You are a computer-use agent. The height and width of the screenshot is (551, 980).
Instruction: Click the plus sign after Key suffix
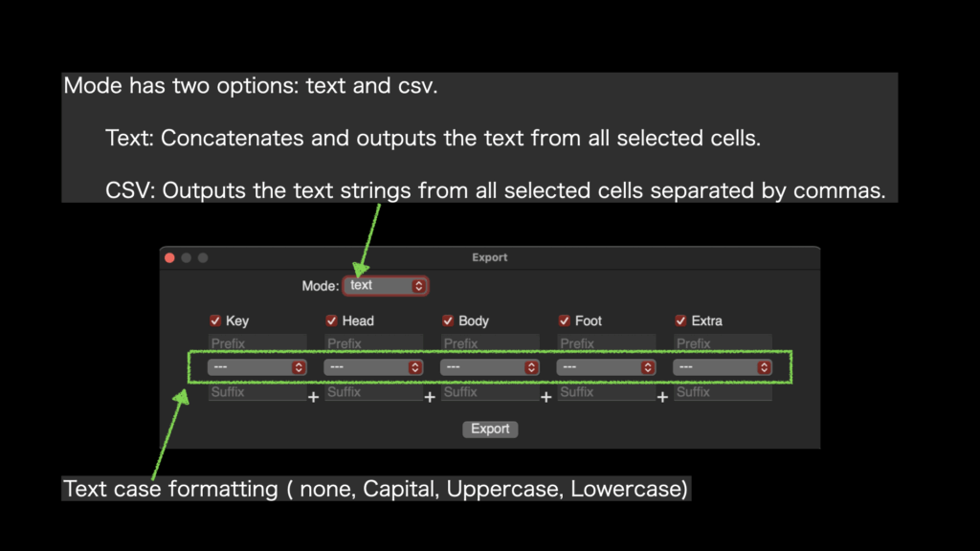(313, 397)
